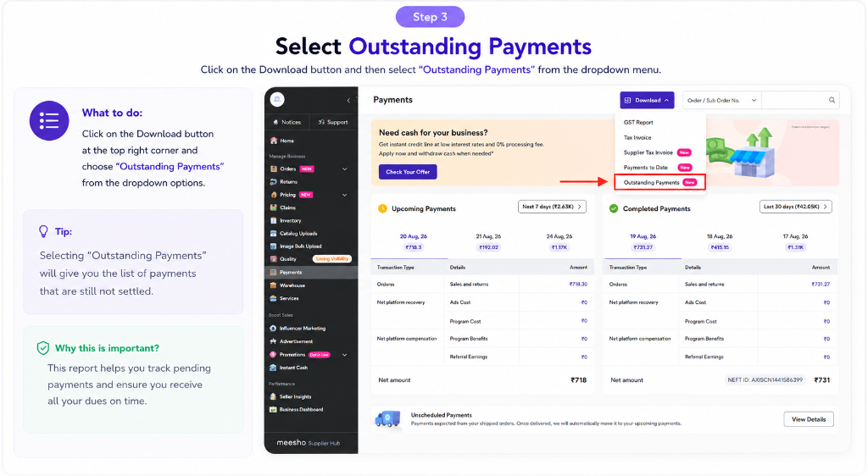The image size is (868, 476).
Task: Click the Services icon in sidebar
Action: point(273,298)
